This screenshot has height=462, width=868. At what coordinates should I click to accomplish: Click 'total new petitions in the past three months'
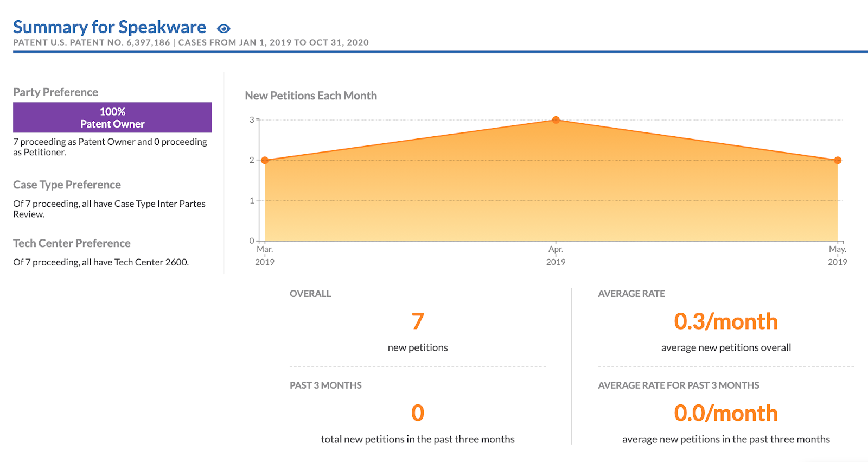[x=418, y=439]
